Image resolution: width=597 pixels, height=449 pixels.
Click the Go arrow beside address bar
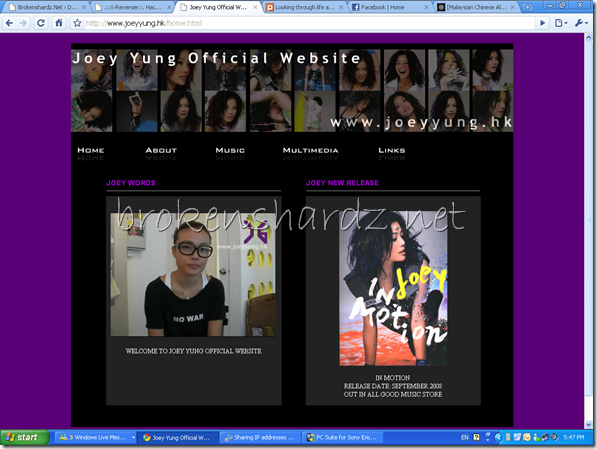[x=542, y=23]
